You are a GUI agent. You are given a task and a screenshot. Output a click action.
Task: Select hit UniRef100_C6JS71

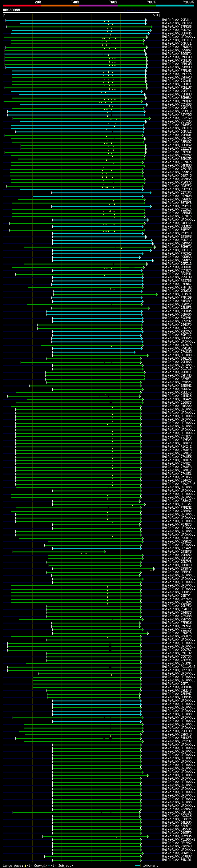coord(177,294)
